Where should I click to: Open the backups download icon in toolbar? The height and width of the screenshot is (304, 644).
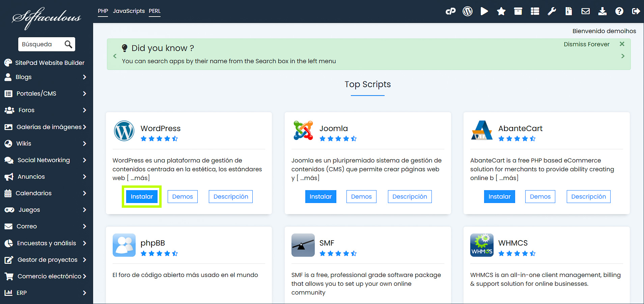point(602,11)
